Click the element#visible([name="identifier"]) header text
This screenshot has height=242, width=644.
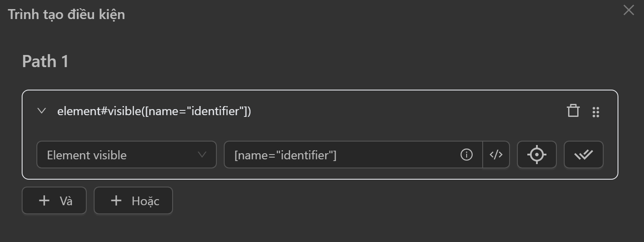pos(154,111)
